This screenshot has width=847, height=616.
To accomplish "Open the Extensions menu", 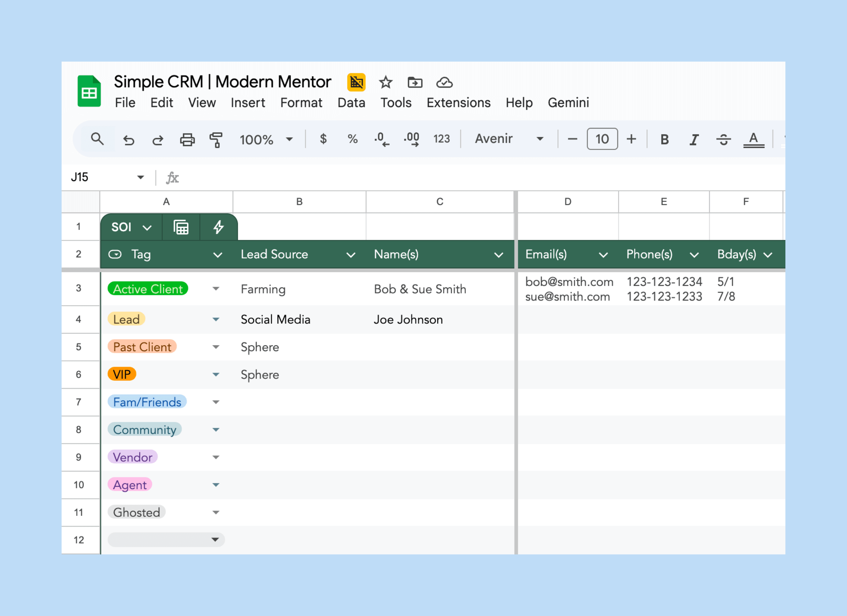I will point(458,103).
